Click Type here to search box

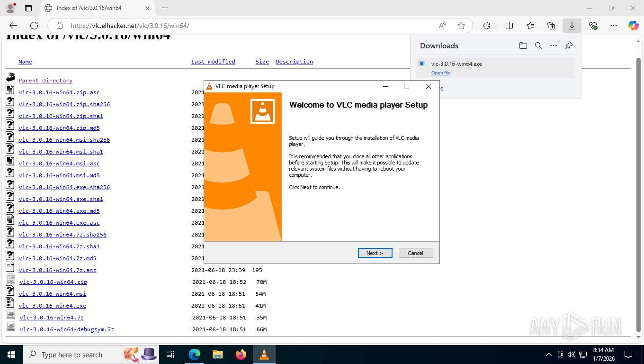pos(91,355)
